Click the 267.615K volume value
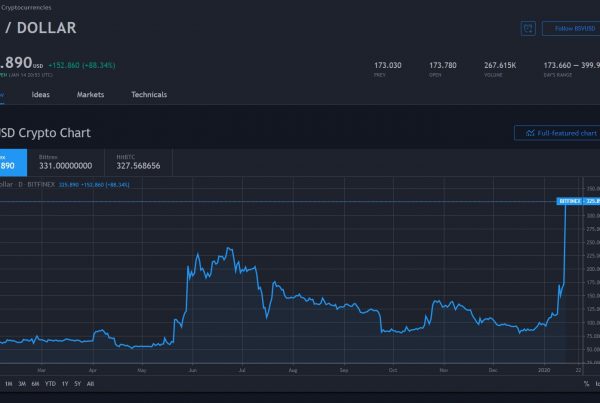Screen dimensions: 600x403 click(x=500, y=65)
